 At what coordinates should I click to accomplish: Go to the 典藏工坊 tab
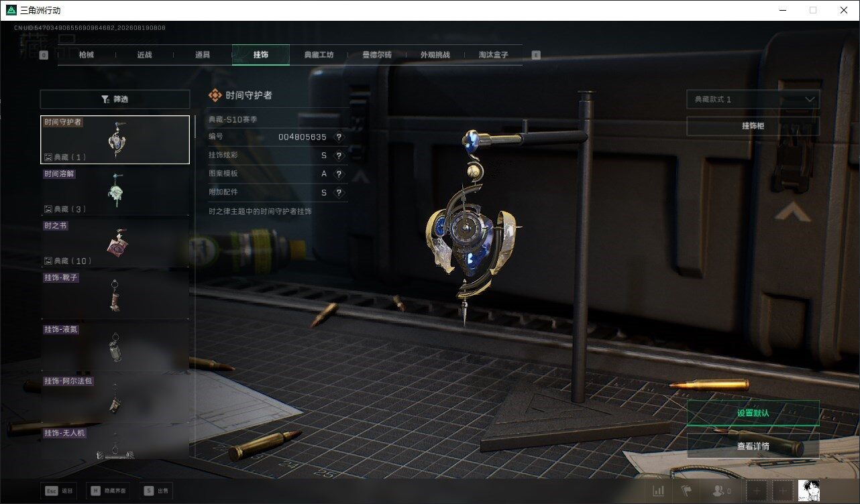(319, 55)
